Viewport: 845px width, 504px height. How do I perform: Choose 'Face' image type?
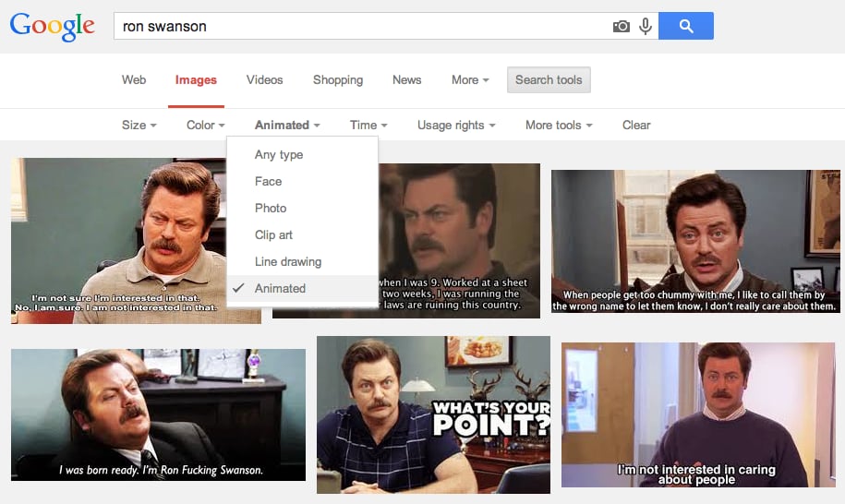pos(302,182)
